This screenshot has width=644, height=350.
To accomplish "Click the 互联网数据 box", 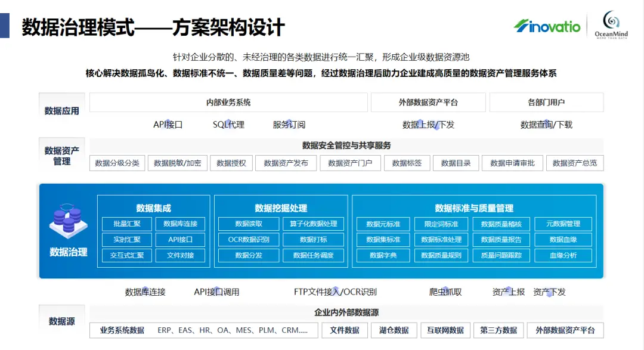I will (x=445, y=330).
